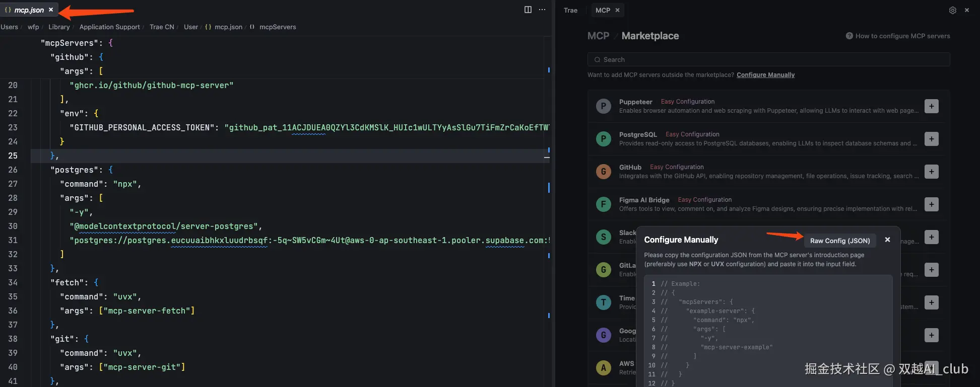The width and height of the screenshot is (980, 387).
Task: Add the PostgreSQL MCP server
Action: click(x=932, y=139)
